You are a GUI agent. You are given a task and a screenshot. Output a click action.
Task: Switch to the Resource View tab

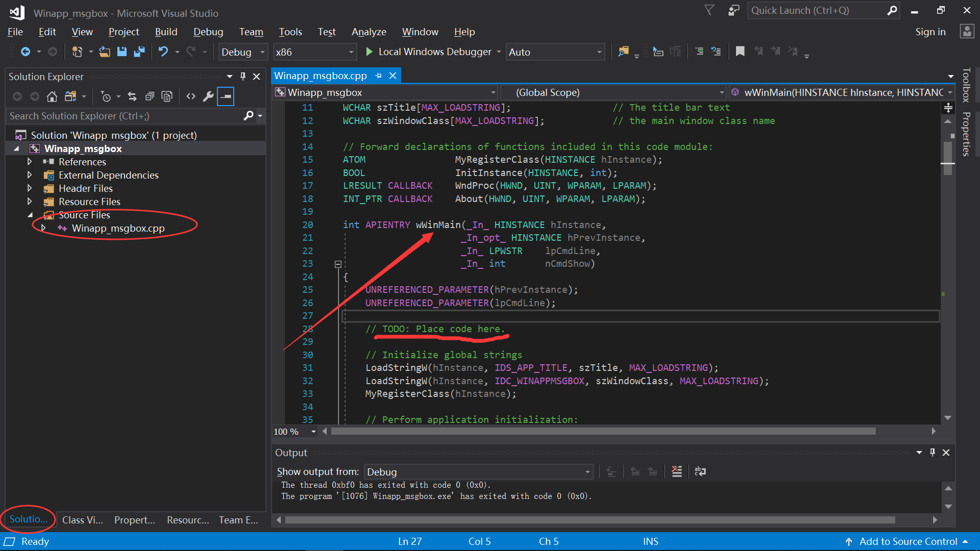click(188, 520)
